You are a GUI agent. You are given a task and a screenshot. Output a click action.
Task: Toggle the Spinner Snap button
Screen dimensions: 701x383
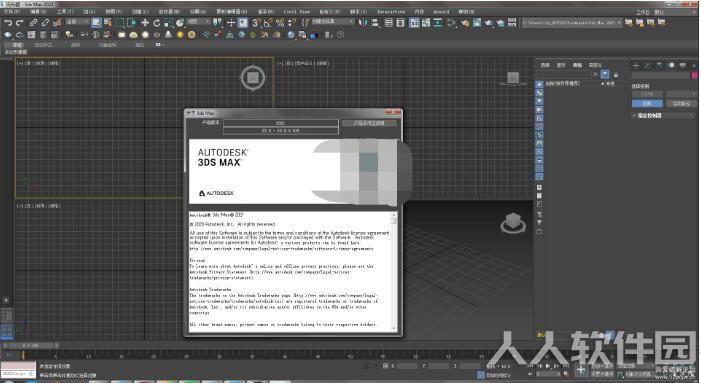[291, 23]
